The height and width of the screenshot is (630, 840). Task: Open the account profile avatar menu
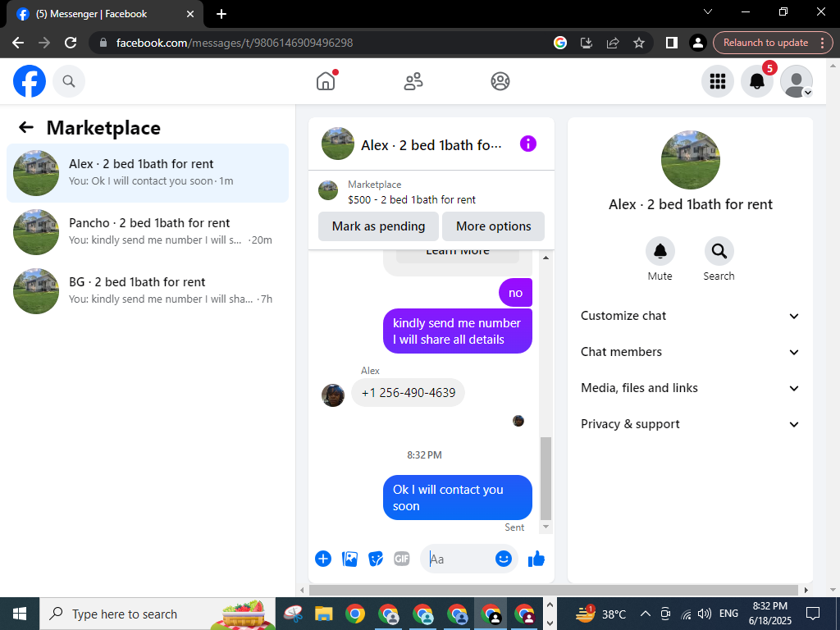[x=797, y=81]
